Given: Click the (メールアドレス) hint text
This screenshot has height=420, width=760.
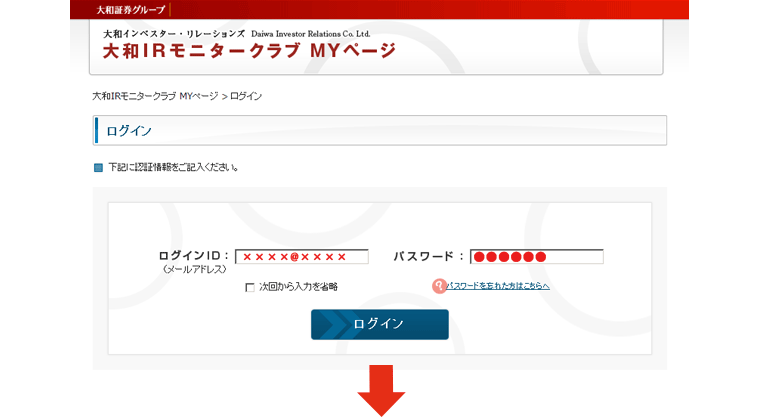Looking at the screenshot, I should tap(194, 269).
